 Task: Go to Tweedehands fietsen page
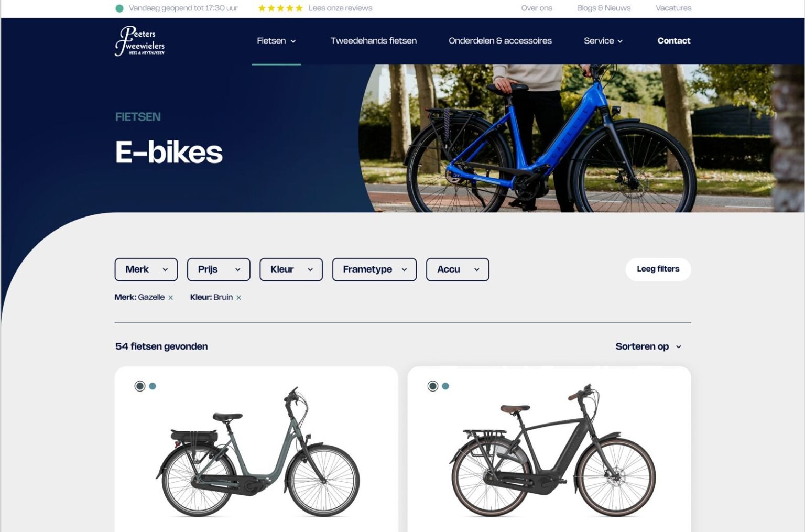pos(374,41)
